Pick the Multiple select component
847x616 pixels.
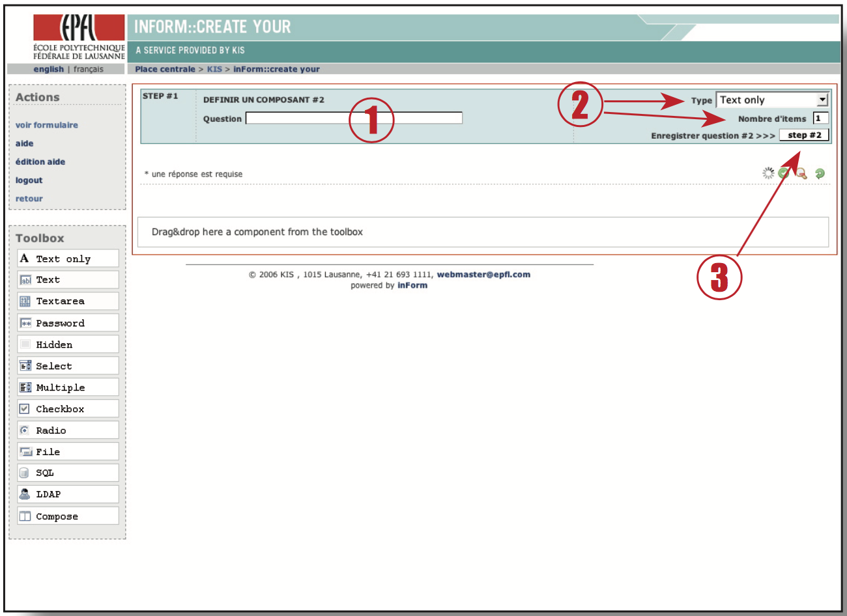tap(68, 387)
